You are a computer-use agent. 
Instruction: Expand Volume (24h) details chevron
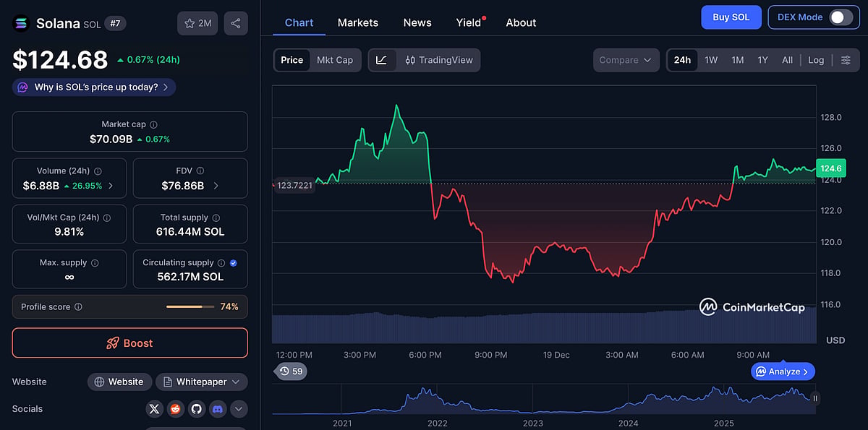click(111, 186)
